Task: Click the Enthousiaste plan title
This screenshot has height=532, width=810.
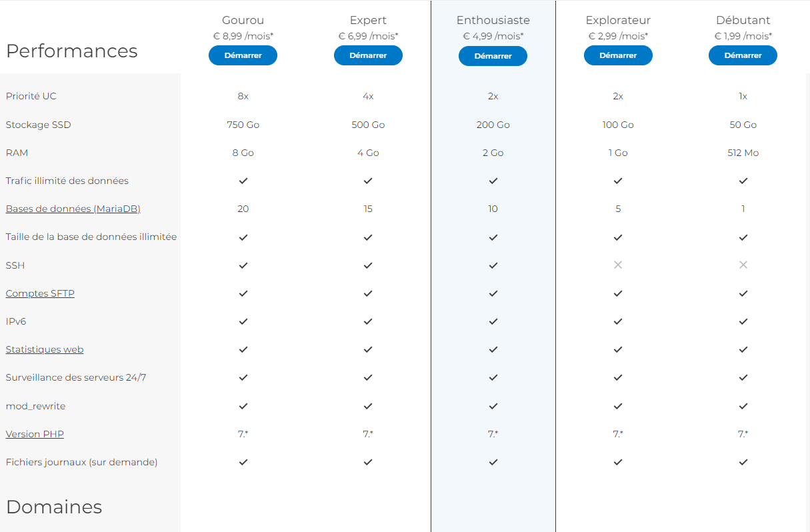Action: pyautogui.click(x=493, y=20)
